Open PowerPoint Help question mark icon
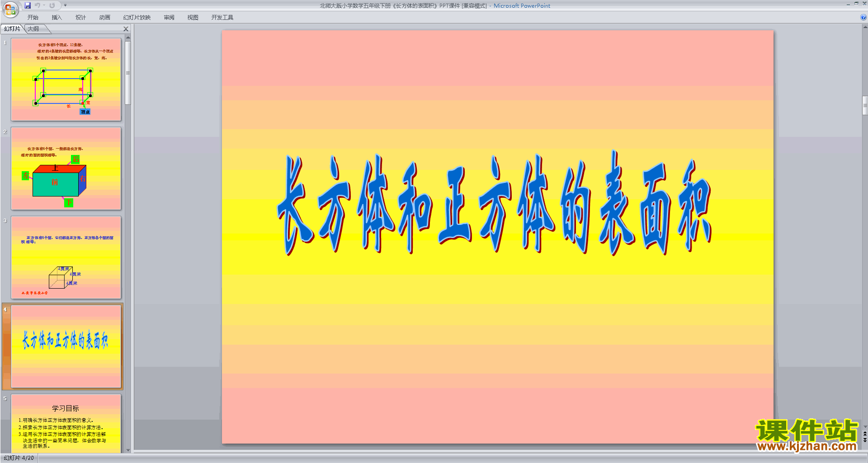 point(863,18)
